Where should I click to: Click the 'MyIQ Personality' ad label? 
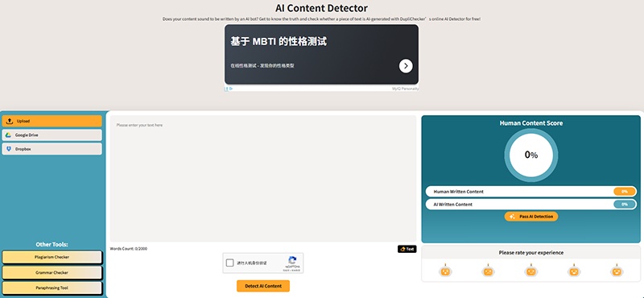pyautogui.click(x=406, y=89)
